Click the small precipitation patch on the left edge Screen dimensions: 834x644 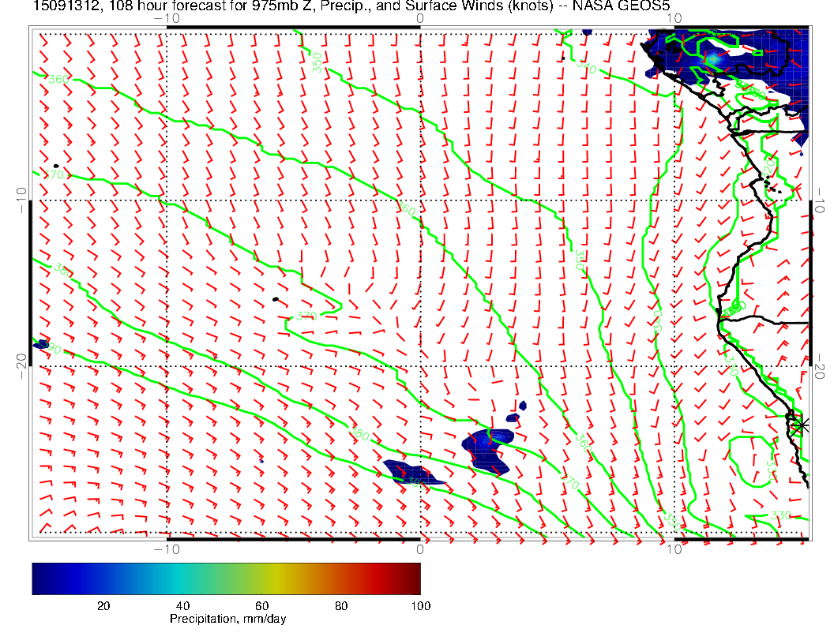coord(40,344)
